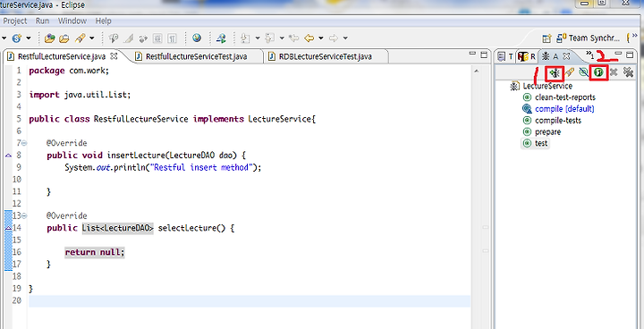Go to Last Edit Location icon
This screenshot has width=644, height=329.
(x=293, y=38)
